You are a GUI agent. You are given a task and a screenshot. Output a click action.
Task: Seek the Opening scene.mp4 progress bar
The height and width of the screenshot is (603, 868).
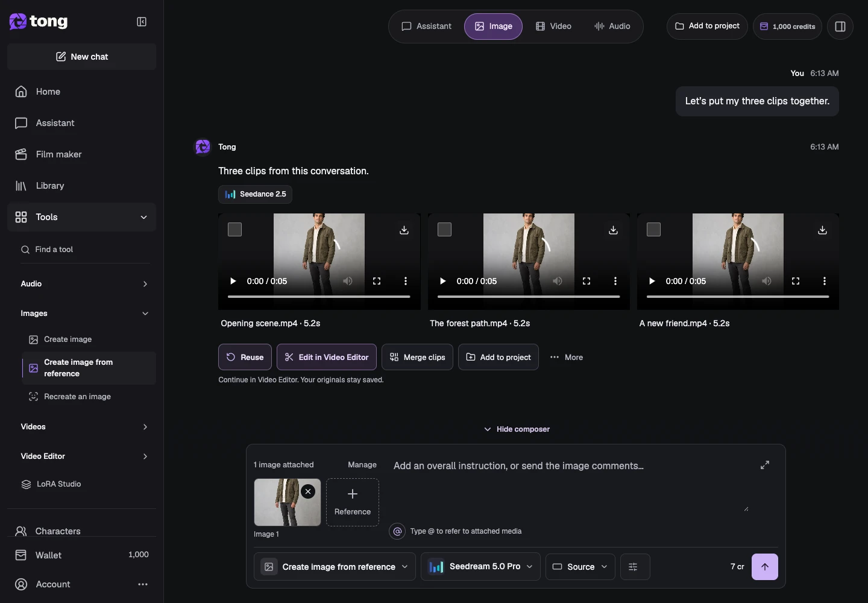click(319, 297)
